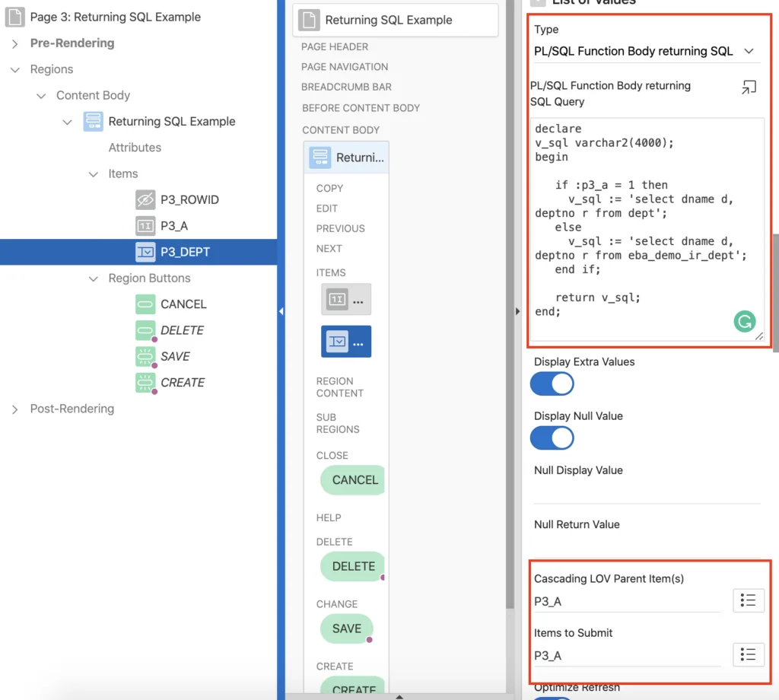Click the Returni... region icon in layout

(x=320, y=157)
